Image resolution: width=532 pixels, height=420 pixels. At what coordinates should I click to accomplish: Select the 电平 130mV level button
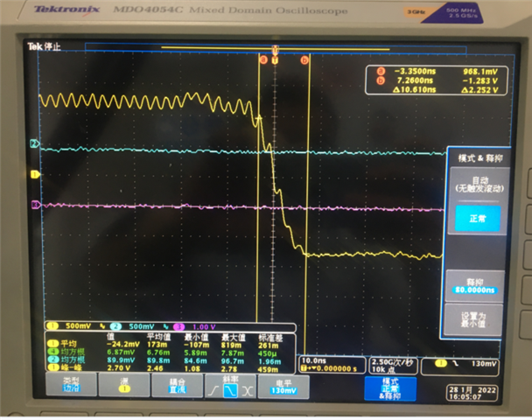point(283,387)
